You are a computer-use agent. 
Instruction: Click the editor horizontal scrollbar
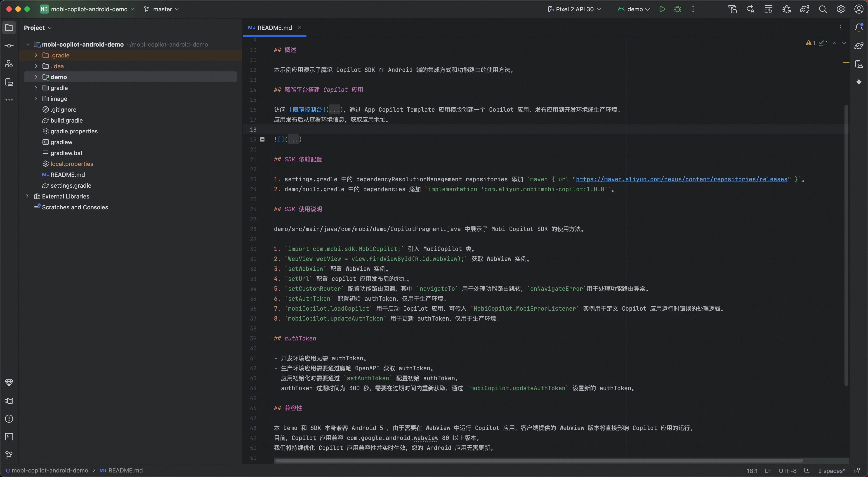click(539, 460)
